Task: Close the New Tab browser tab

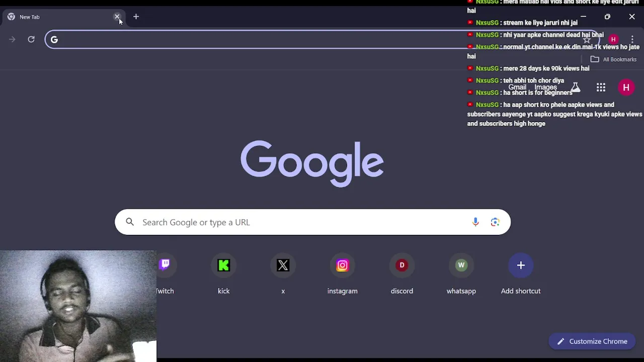Action: point(117,17)
